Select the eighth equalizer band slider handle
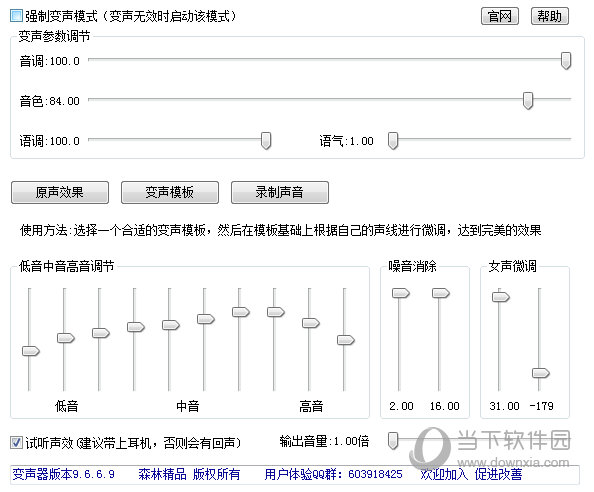The image size is (594, 492). tap(276, 312)
